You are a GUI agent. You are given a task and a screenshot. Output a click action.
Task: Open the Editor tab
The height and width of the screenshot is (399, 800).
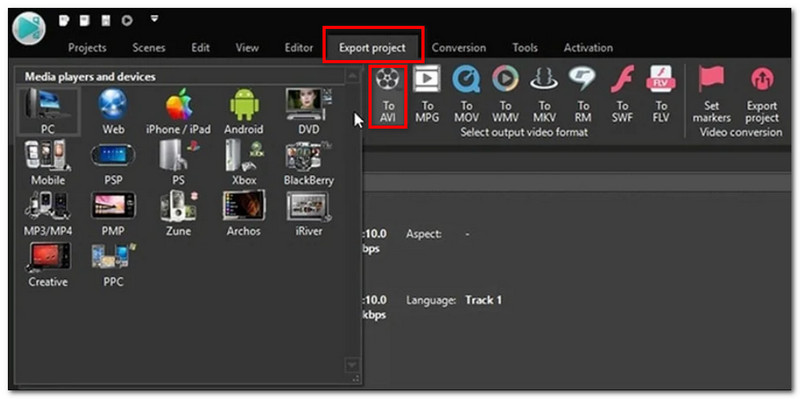point(298,48)
